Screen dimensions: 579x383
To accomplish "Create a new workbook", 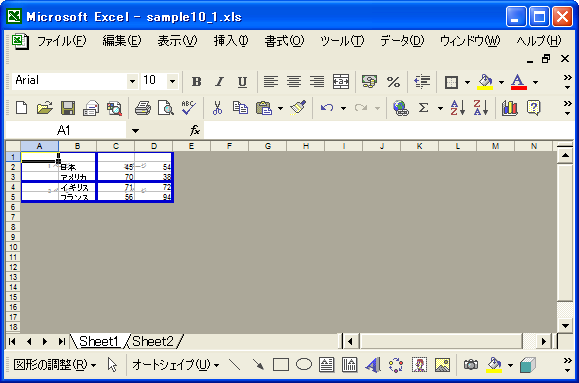I will [x=22, y=108].
